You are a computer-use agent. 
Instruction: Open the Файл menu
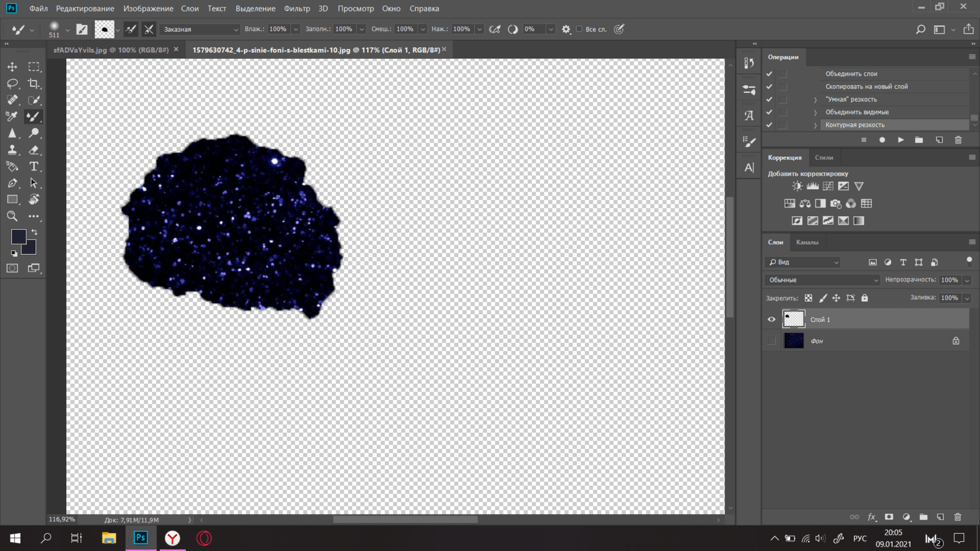(38, 9)
